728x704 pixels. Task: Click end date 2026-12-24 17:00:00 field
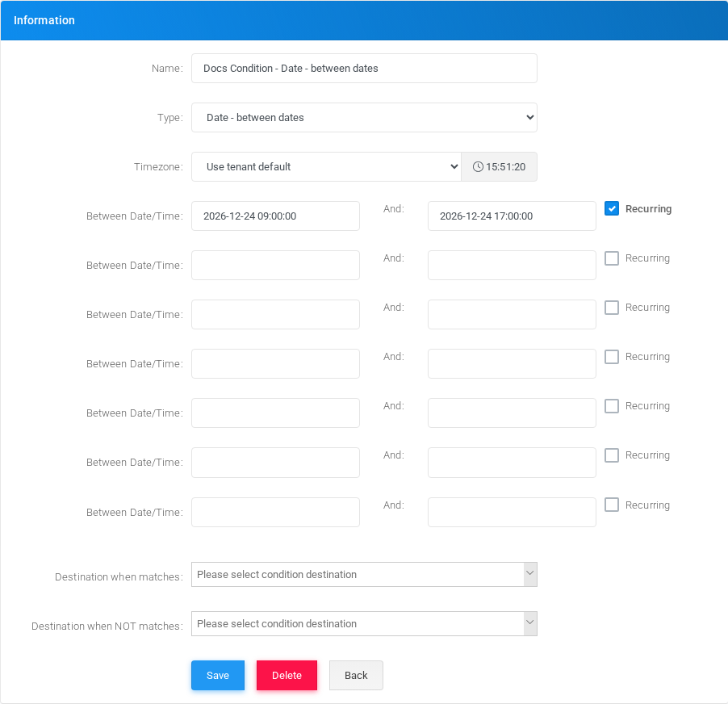(x=512, y=216)
